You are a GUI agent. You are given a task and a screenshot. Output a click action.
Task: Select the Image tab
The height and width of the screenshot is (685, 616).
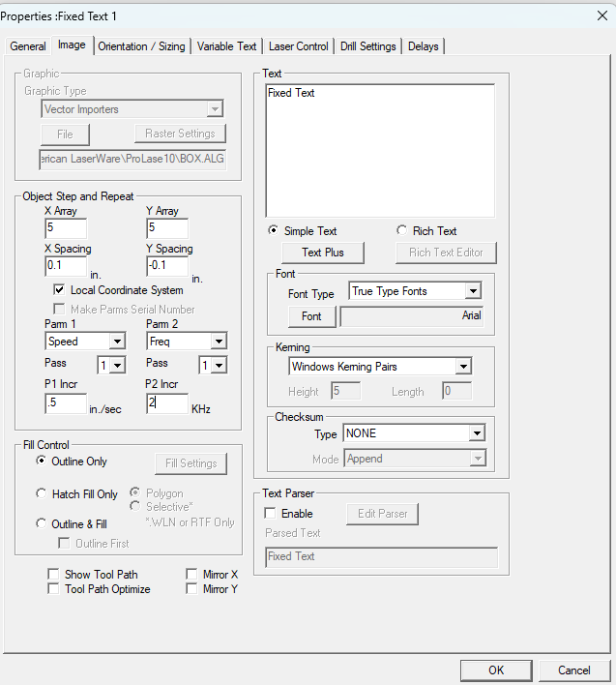[72, 45]
